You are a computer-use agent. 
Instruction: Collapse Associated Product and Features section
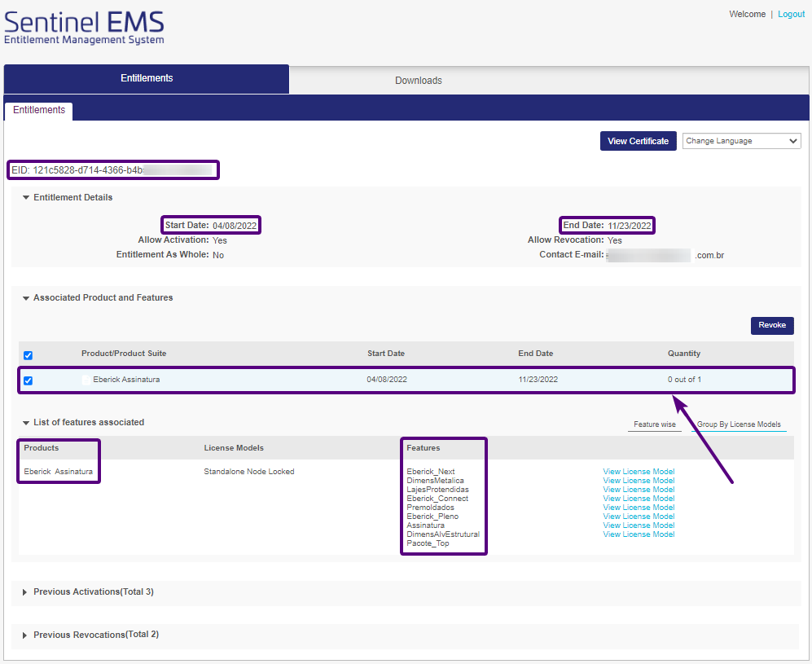[26, 298]
